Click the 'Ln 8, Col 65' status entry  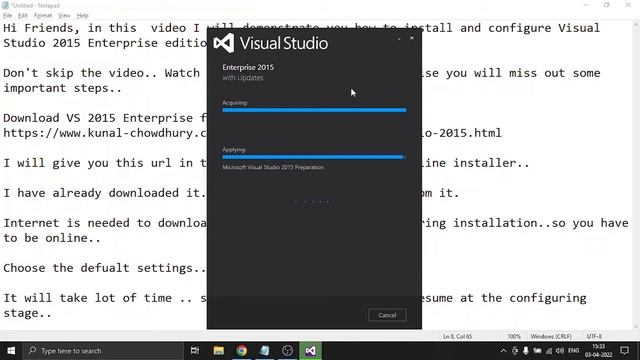[457, 336]
